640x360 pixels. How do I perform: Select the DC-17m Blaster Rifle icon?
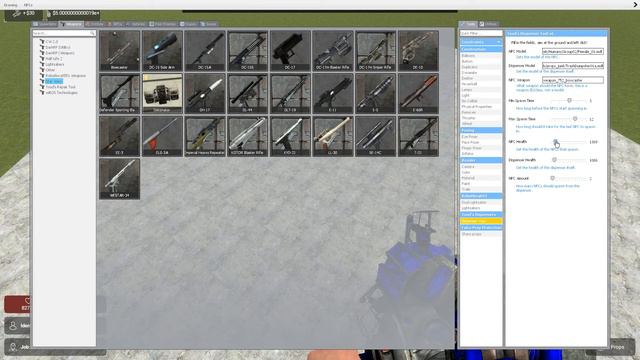[333, 51]
